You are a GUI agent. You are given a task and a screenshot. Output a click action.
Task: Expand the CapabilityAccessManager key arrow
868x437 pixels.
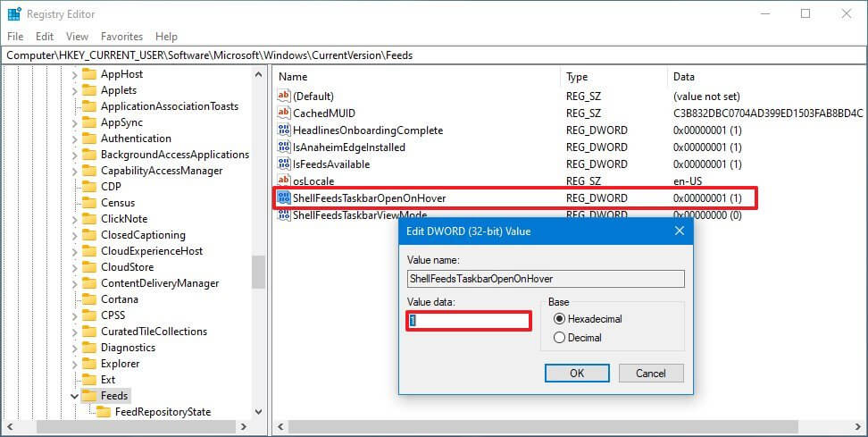[75, 171]
